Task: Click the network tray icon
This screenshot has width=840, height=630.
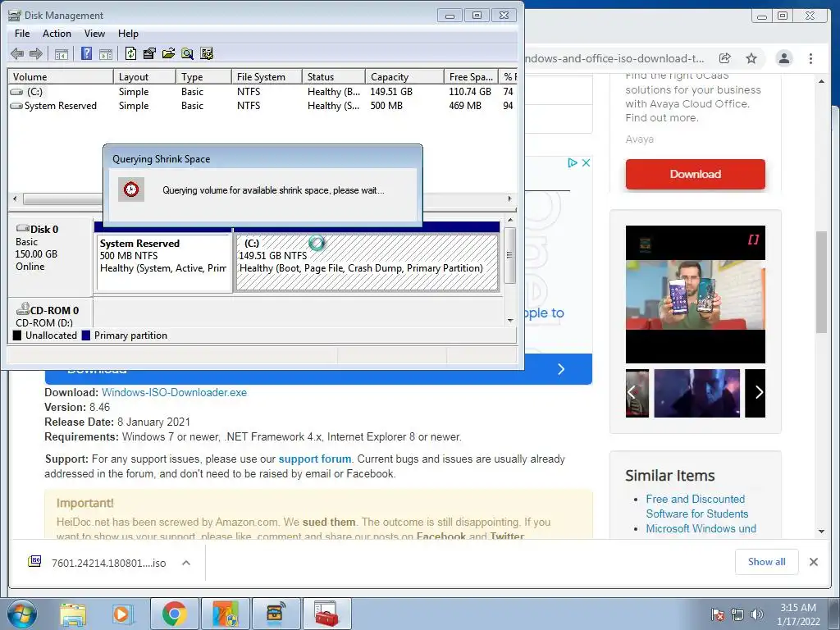Action: (737, 614)
